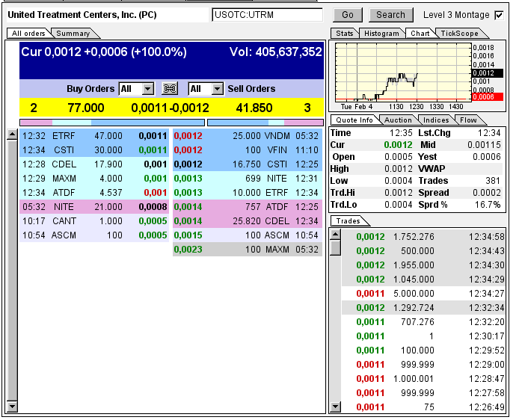Click the USOTC:UTRM symbol input field
Viewport: 522px width, 420px height.
pos(267,15)
